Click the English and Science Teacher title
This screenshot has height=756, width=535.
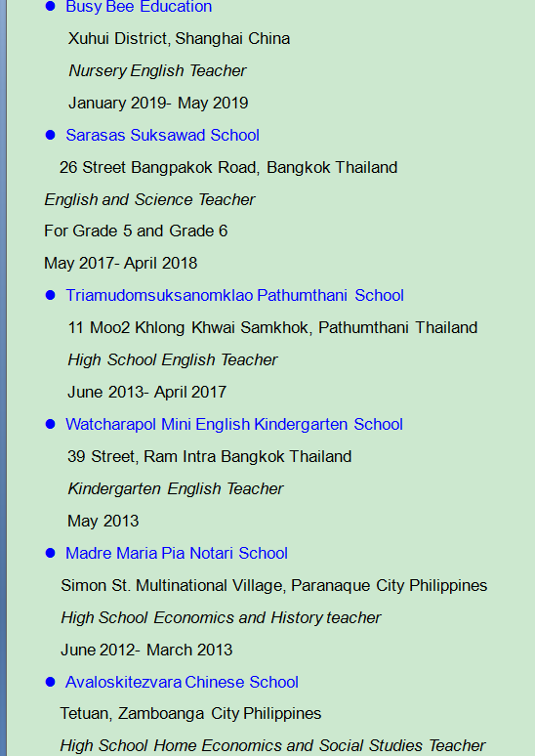[x=150, y=199]
